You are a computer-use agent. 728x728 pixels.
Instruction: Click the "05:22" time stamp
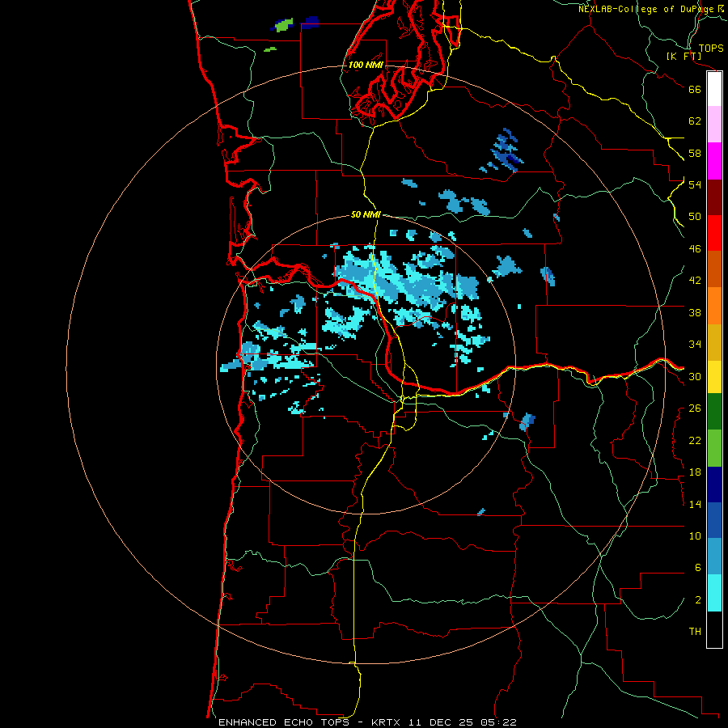[x=499, y=722]
